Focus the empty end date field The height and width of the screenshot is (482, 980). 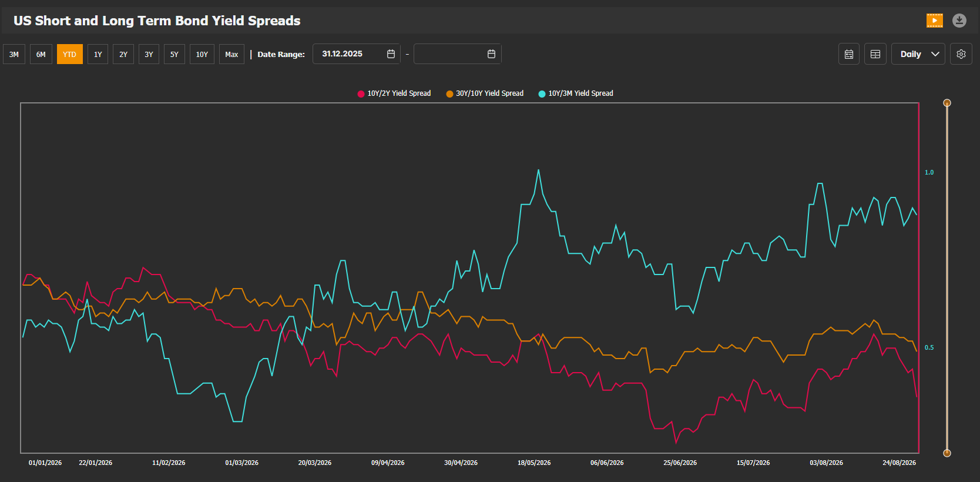[x=458, y=54]
